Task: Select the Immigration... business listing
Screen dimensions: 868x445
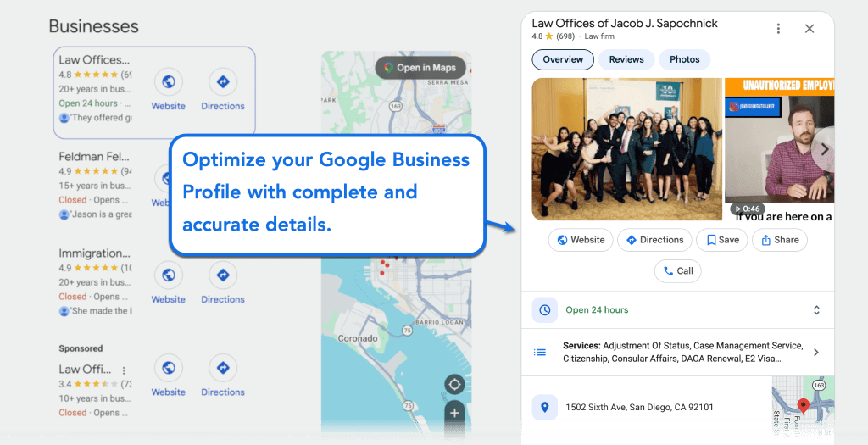Action: pos(95,253)
